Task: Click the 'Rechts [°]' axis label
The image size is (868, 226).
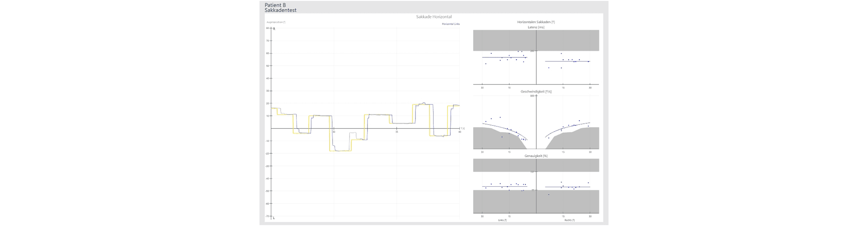Action: click(x=569, y=220)
